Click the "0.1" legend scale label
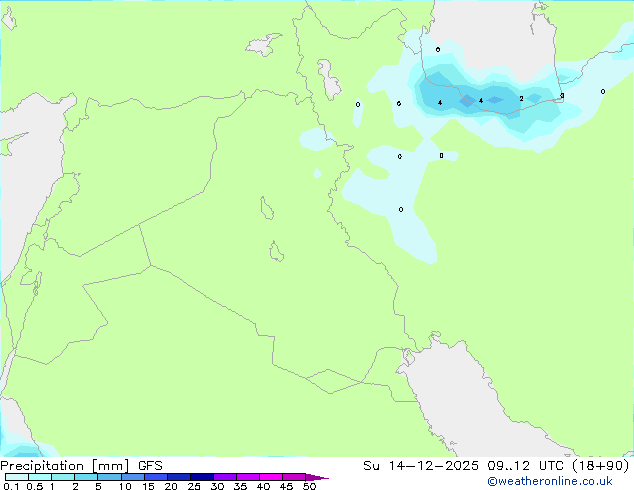The image size is (634, 490). 11,486
